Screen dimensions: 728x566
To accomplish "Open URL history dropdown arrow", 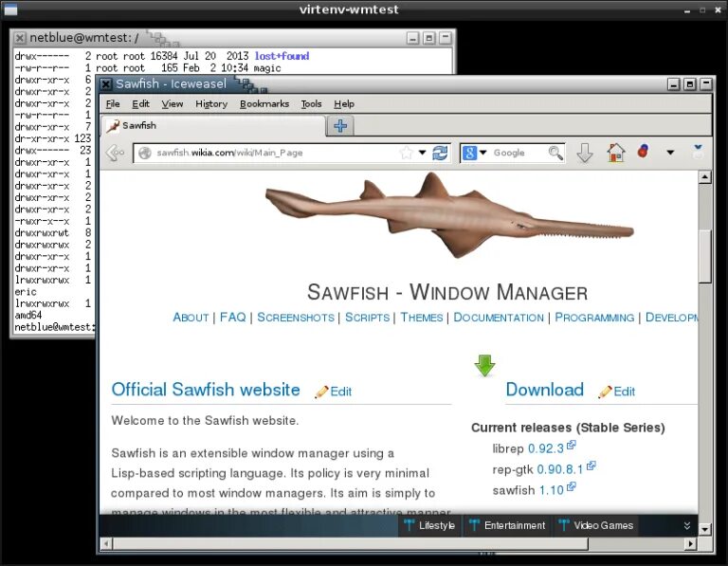I will (422, 153).
